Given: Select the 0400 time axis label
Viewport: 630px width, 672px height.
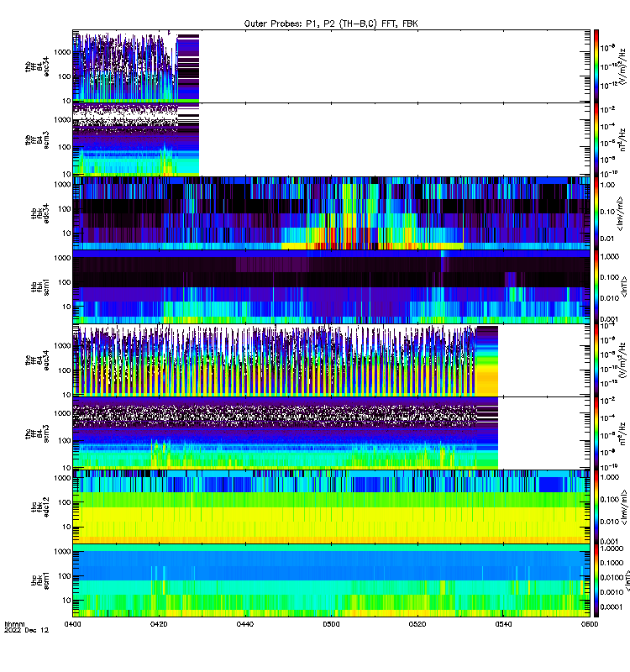Looking at the screenshot, I should click(72, 624).
